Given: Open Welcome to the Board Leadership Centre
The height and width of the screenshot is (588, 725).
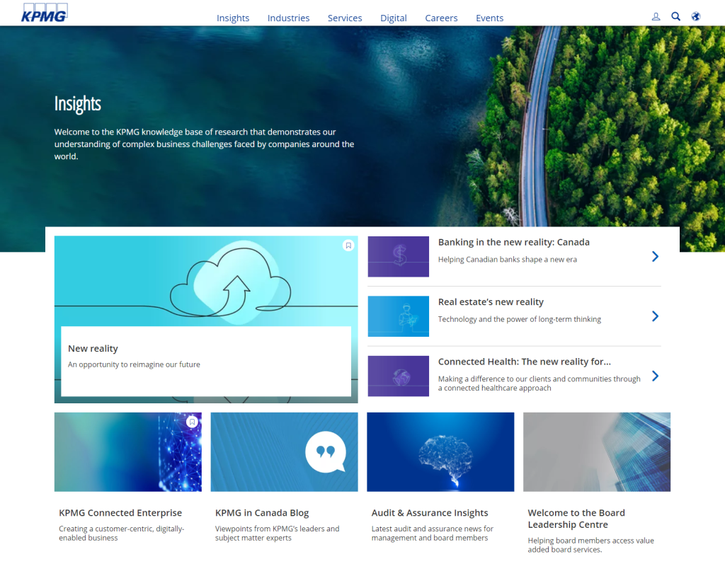Looking at the screenshot, I should 576,519.
